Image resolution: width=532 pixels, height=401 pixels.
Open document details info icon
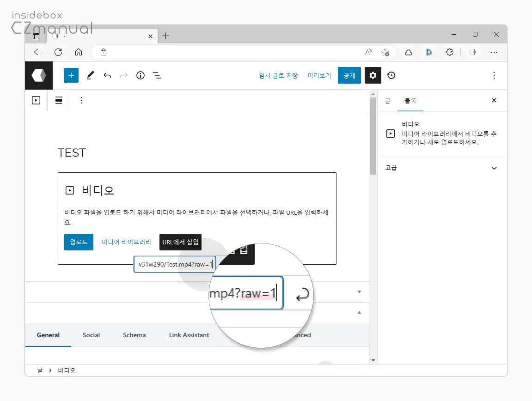point(141,75)
